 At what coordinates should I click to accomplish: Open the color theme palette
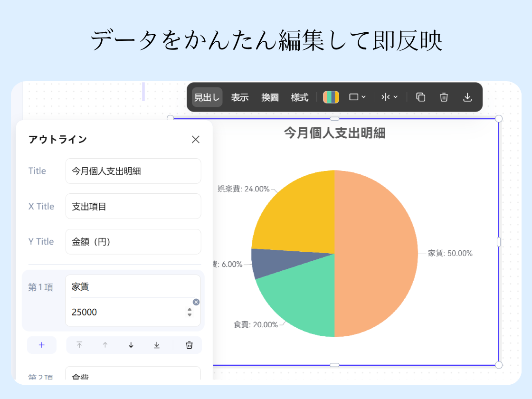coord(331,97)
